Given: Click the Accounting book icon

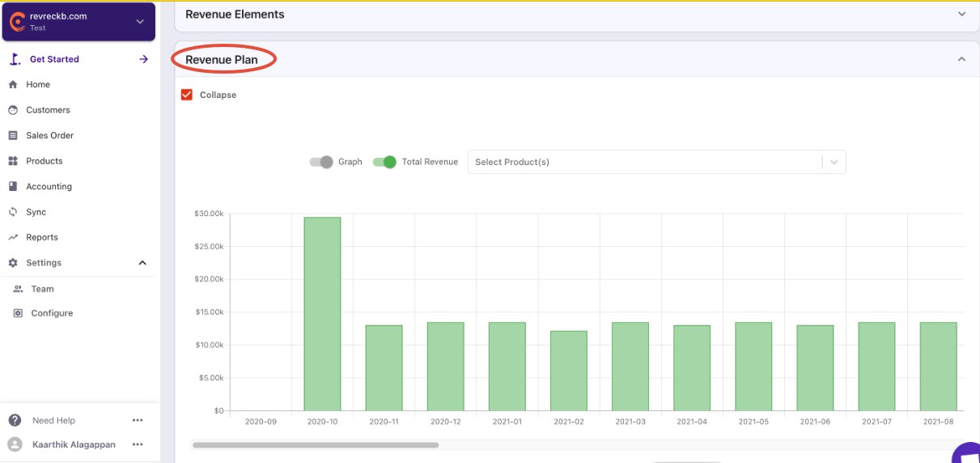Looking at the screenshot, I should tap(13, 186).
